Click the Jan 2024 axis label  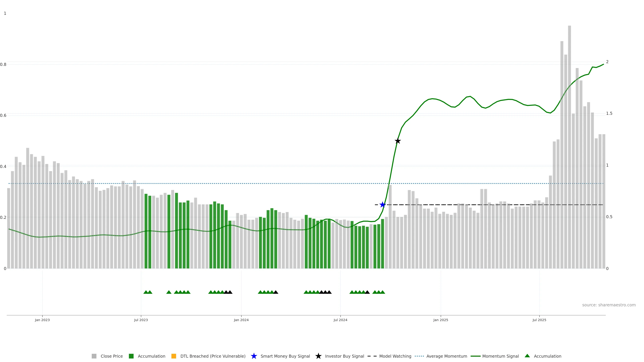[241, 320]
